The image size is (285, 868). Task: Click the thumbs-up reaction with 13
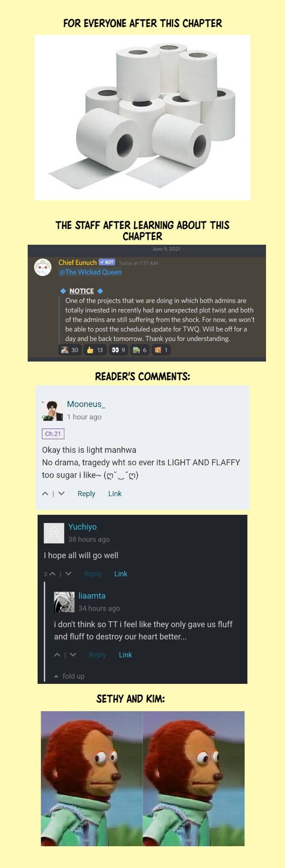(95, 350)
